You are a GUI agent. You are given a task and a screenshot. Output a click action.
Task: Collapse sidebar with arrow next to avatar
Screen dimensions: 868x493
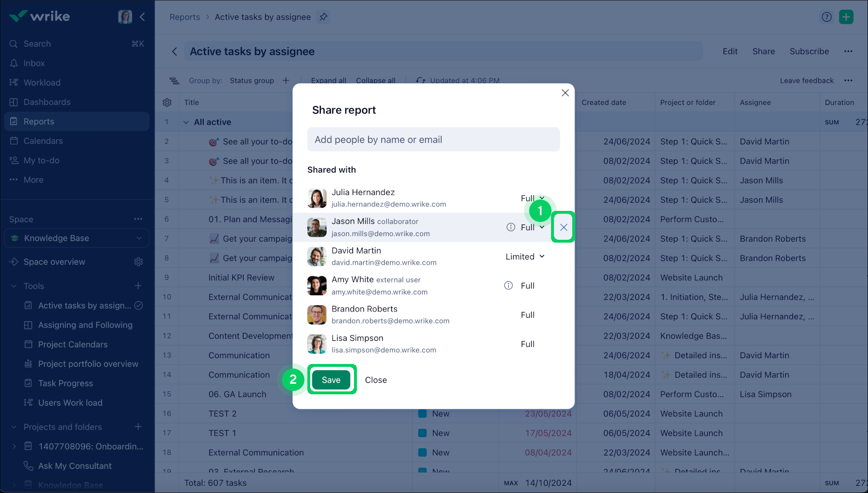(x=143, y=17)
